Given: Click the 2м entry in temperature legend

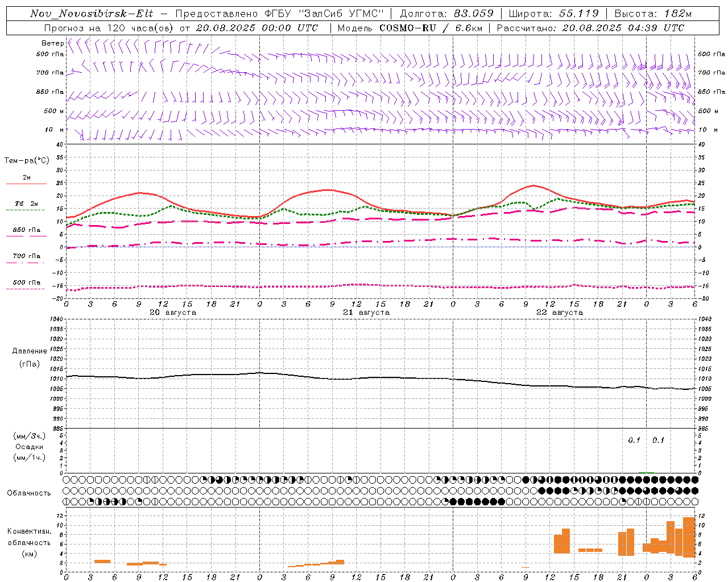Looking at the screenshot, I should coord(27,178).
